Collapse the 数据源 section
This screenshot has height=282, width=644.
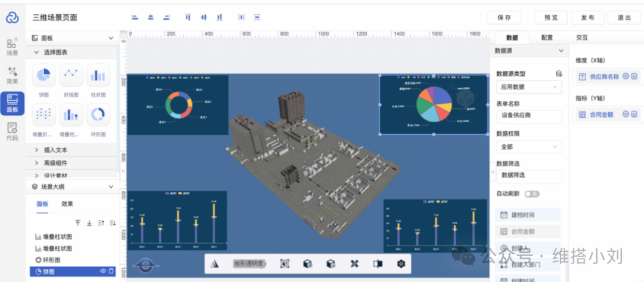(x=561, y=51)
